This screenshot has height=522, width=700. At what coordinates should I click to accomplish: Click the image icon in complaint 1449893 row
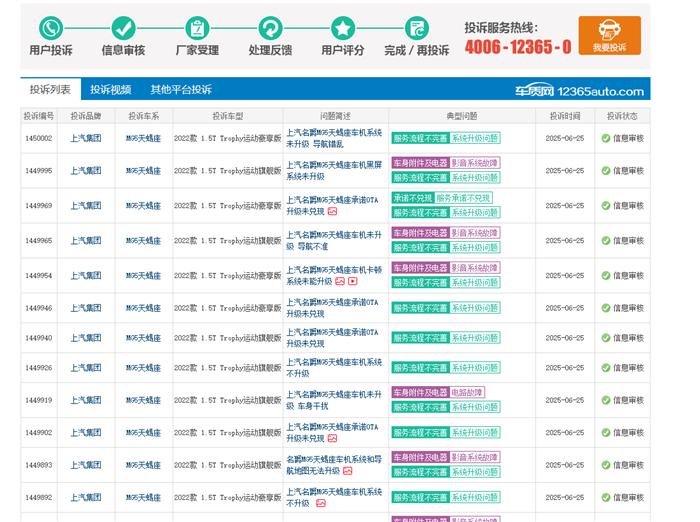(x=347, y=471)
